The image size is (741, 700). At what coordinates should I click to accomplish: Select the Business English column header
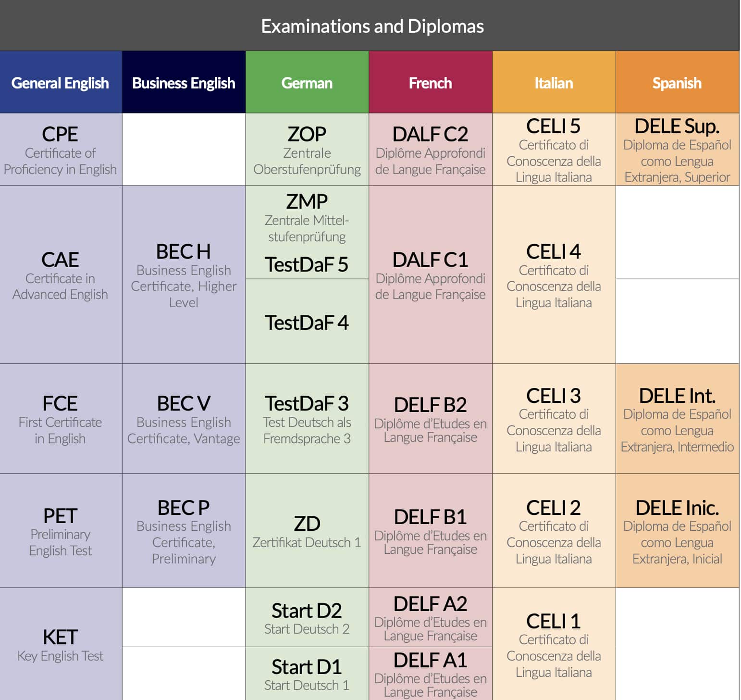point(184,83)
